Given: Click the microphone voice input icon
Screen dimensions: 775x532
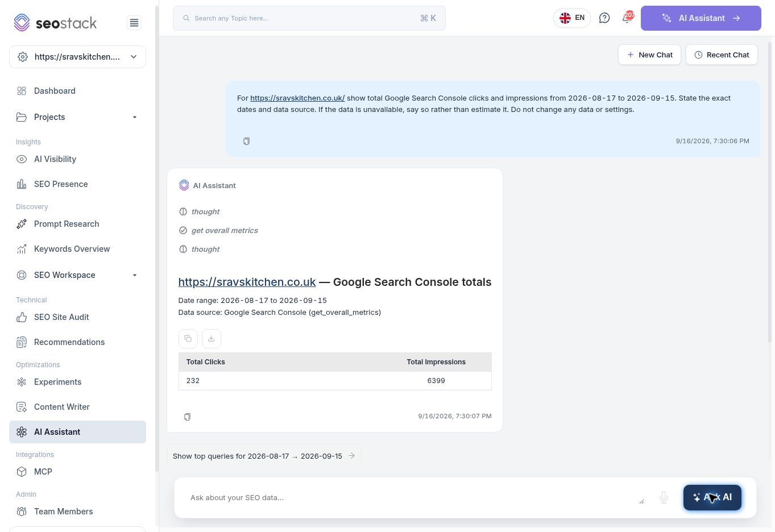Looking at the screenshot, I should [664, 497].
